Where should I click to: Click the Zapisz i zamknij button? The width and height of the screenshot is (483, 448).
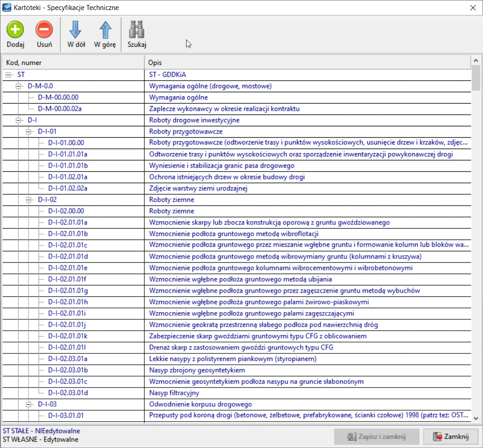[376, 437]
